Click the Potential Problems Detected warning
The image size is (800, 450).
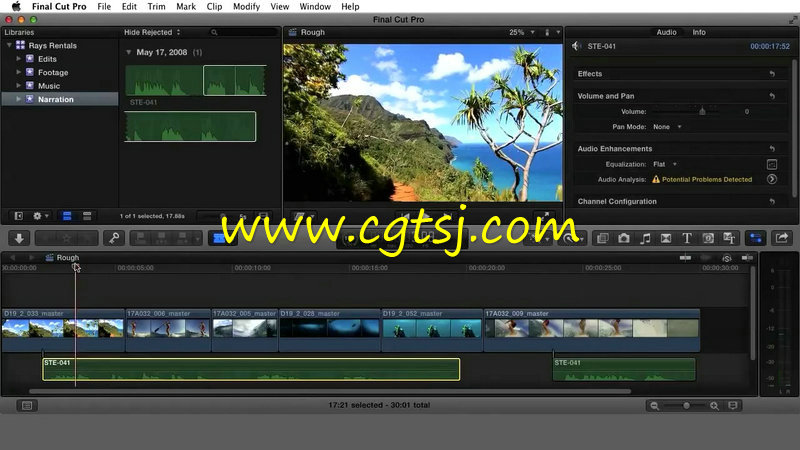coord(702,179)
